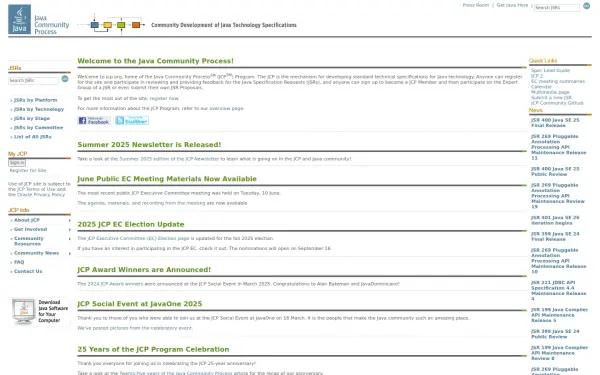Open the 2024 JCP Award winners link
The height and width of the screenshot is (375, 600).
click(x=115, y=284)
